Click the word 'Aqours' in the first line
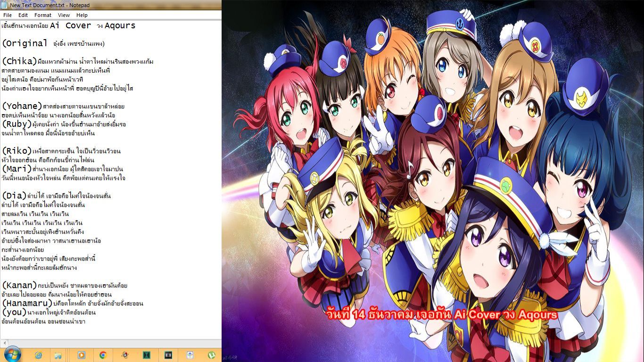The width and height of the screenshot is (644, 362). [x=120, y=25]
